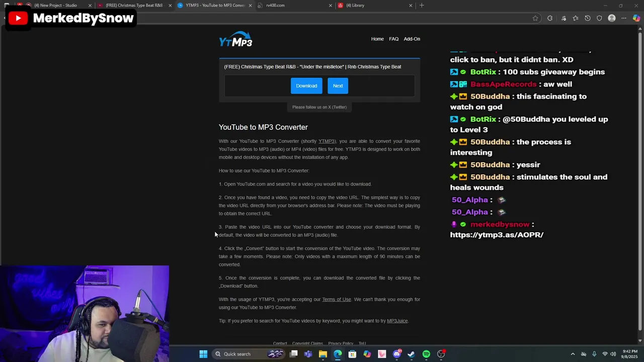644x362 pixels.
Task: Open the Edge settings and more menu
Action: click(x=624, y=18)
